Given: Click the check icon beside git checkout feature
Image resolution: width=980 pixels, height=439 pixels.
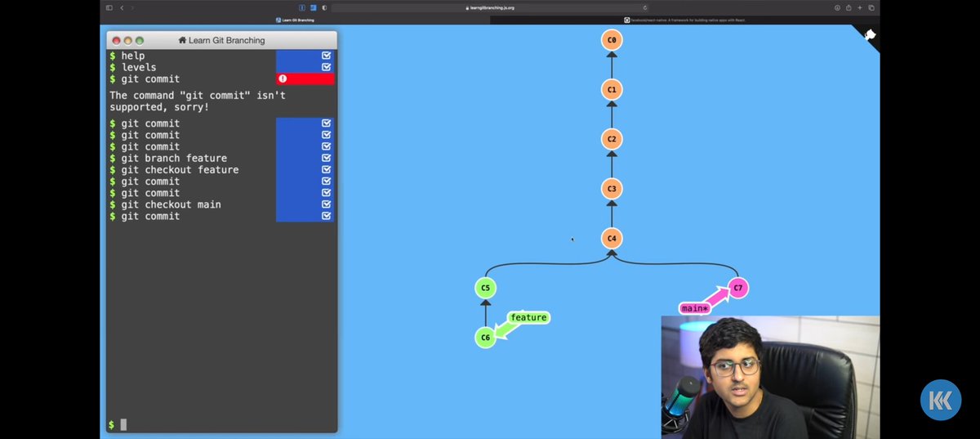Looking at the screenshot, I should click(327, 169).
